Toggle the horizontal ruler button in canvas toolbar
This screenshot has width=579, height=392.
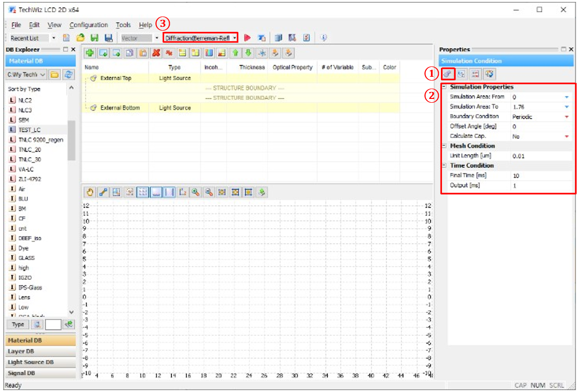[156, 192]
